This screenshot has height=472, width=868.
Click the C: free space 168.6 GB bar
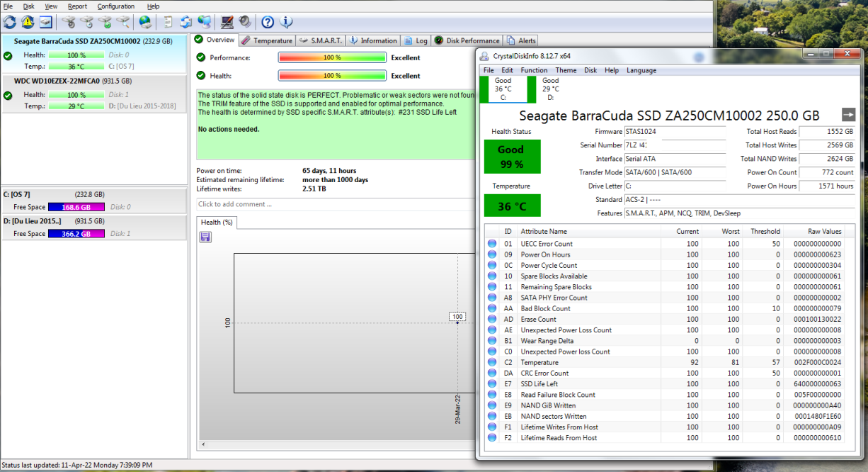[76, 207]
